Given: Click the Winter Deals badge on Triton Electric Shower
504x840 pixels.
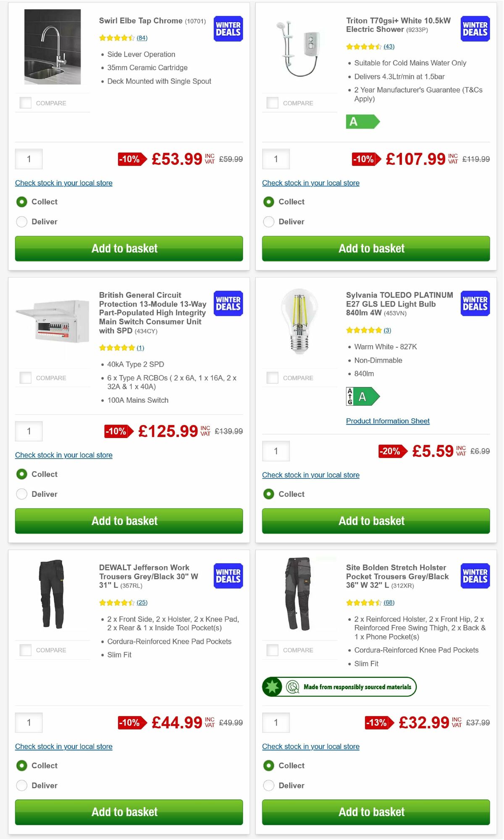Looking at the screenshot, I should 474,29.
